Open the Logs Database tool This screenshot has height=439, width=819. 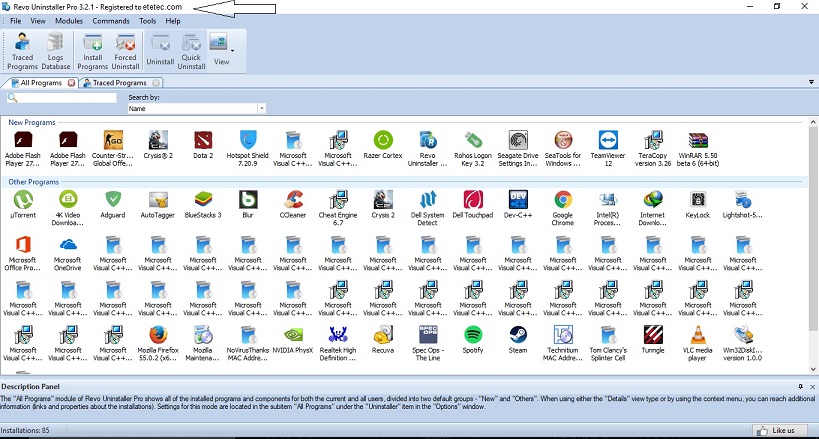click(55, 51)
